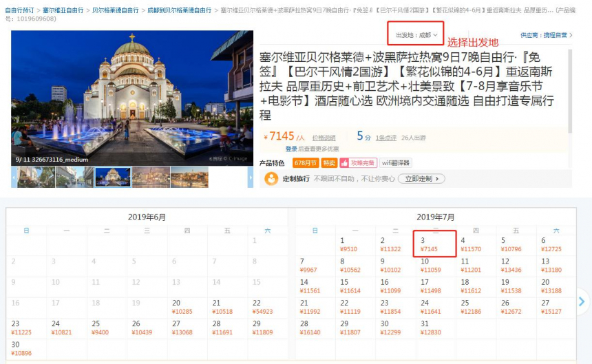592x364 pixels.
Task: Select the second pedestrian street thumbnail
Action: [x=74, y=177]
